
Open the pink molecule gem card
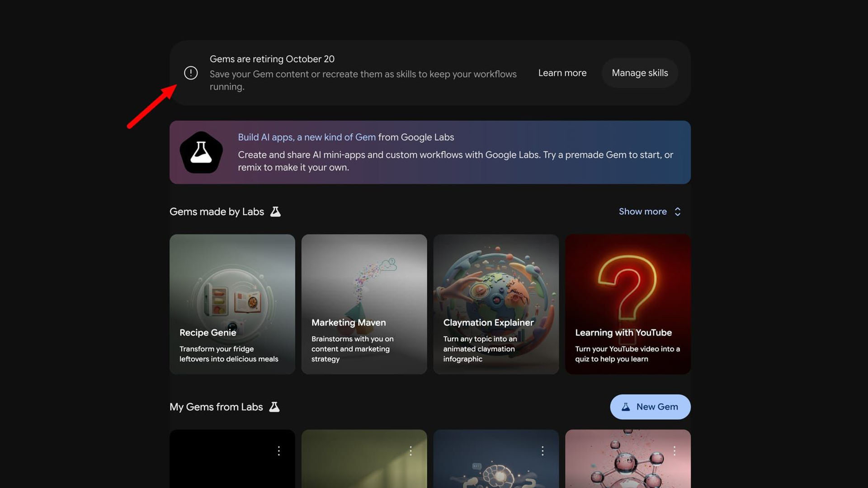coord(628,459)
